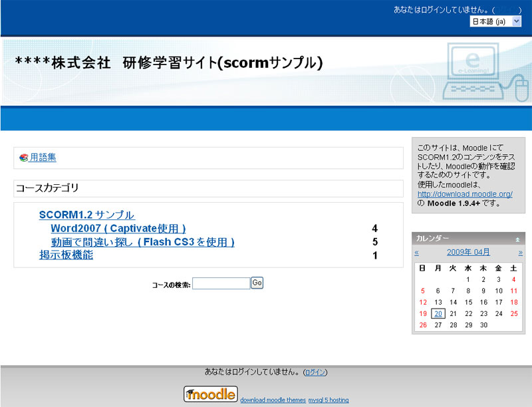
Task: Open the 用語集 glossary link
Action: [x=43, y=158]
